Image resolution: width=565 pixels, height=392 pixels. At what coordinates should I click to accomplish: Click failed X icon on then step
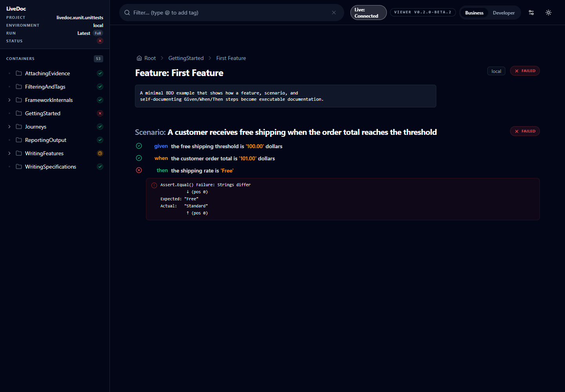139,170
